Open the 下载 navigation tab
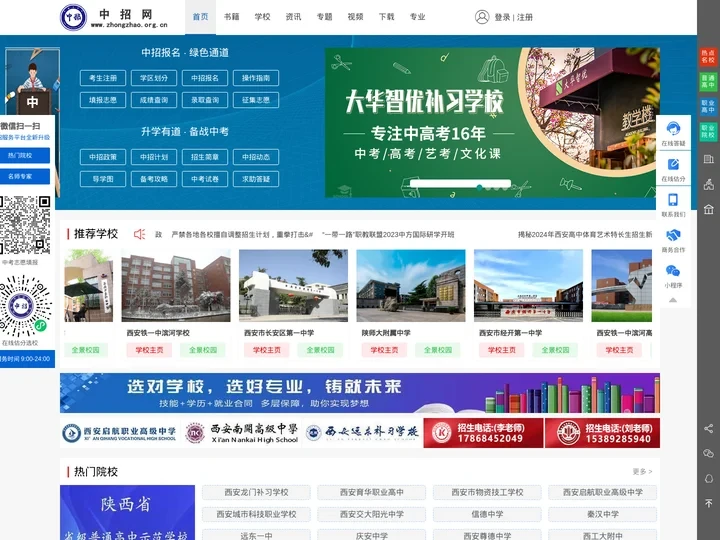The height and width of the screenshot is (540, 720). (386, 17)
